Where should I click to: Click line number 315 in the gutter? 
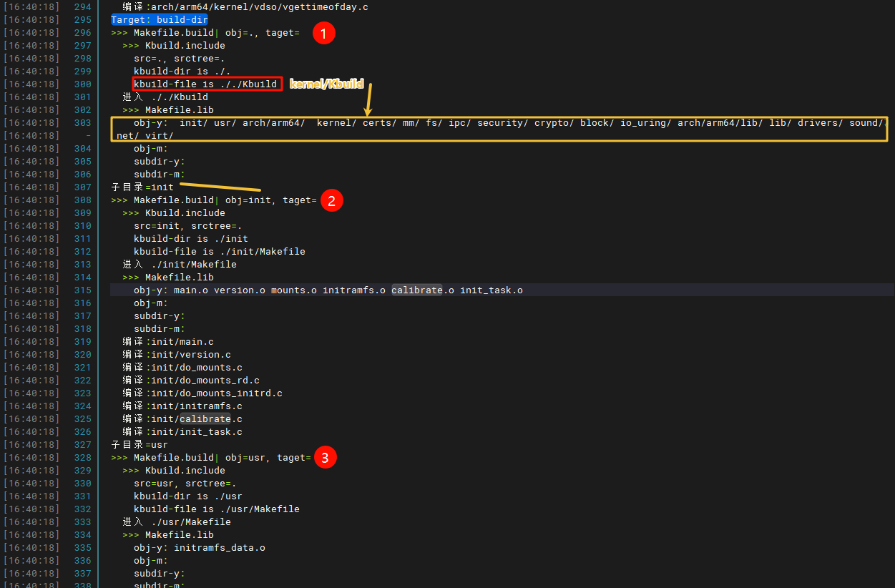click(82, 290)
